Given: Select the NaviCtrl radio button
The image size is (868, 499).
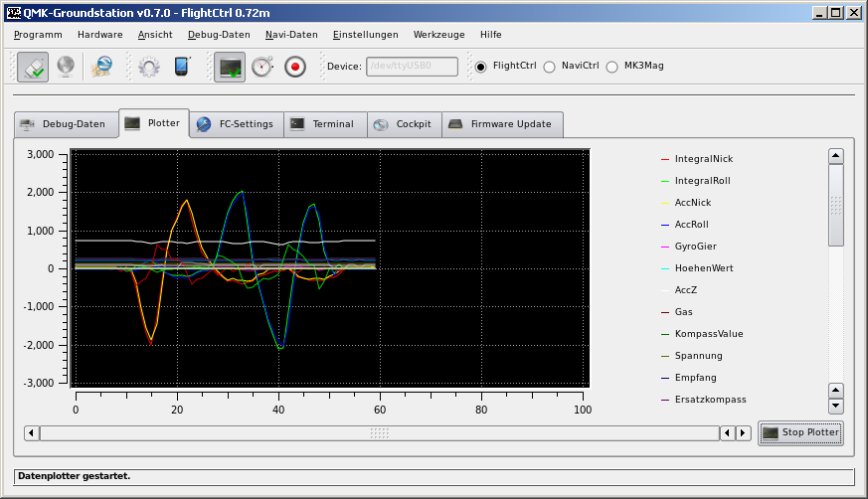Looking at the screenshot, I should [549, 67].
